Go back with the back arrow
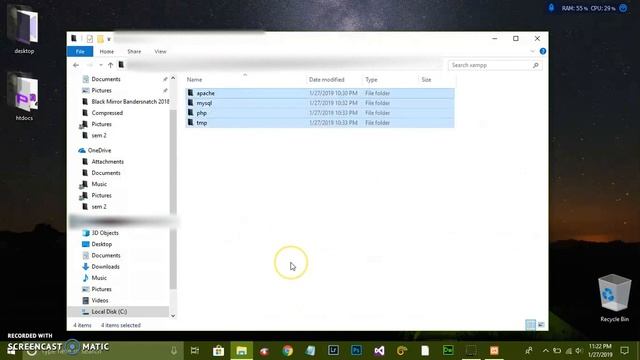 (76, 65)
